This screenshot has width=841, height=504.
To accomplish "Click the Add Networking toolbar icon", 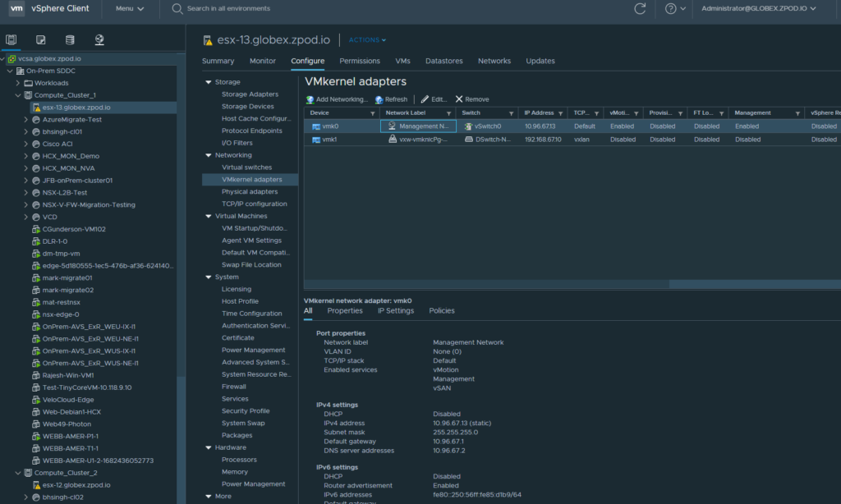I will point(310,99).
